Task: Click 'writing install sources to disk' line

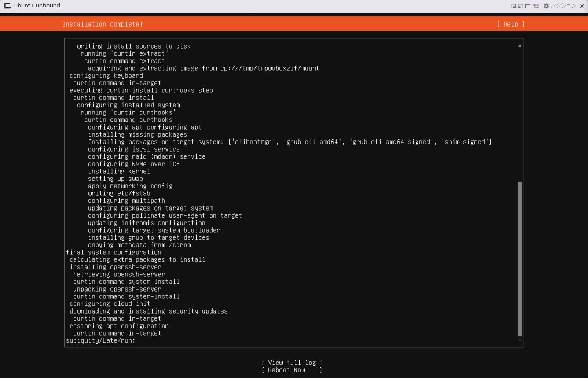Action: (x=134, y=46)
